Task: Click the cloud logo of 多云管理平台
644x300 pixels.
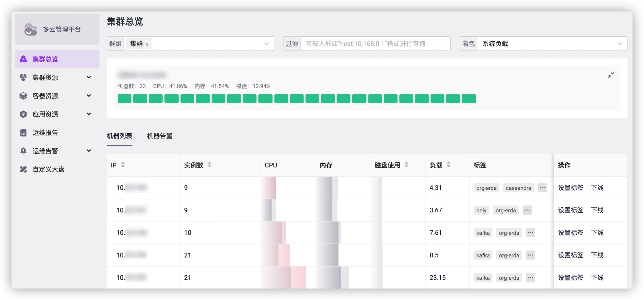Action: (x=30, y=29)
